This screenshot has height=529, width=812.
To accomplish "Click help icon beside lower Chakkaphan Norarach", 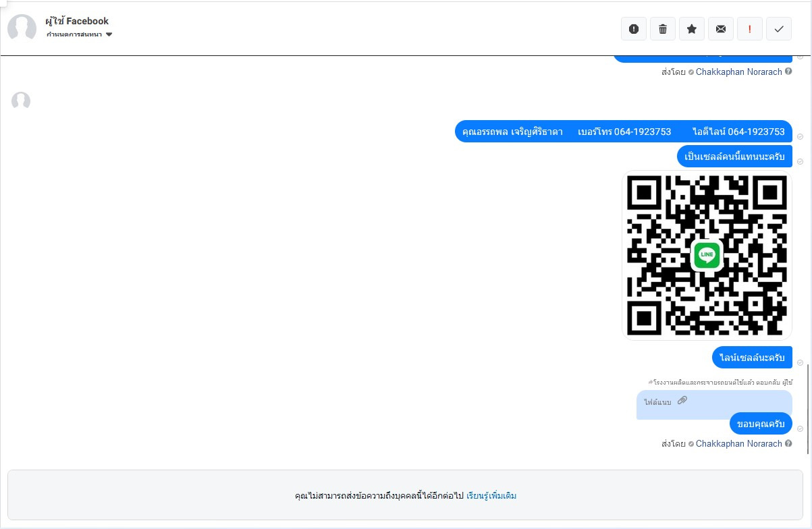I will click(788, 443).
